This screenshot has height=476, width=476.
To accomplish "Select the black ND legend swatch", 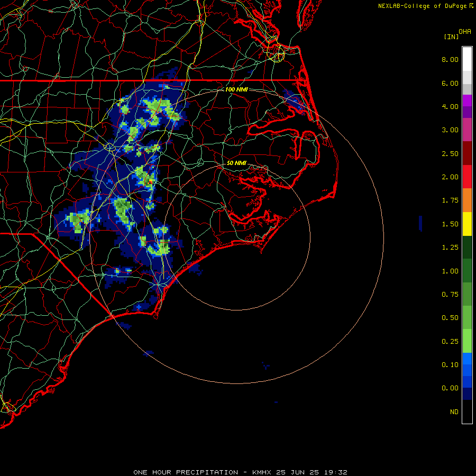I will click(x=467, y=411).
